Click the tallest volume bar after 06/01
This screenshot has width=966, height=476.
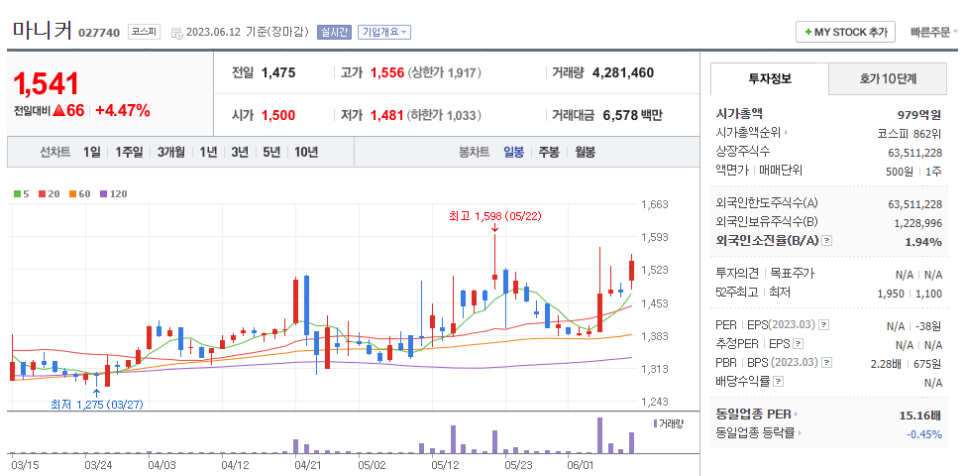pos(600,436)
